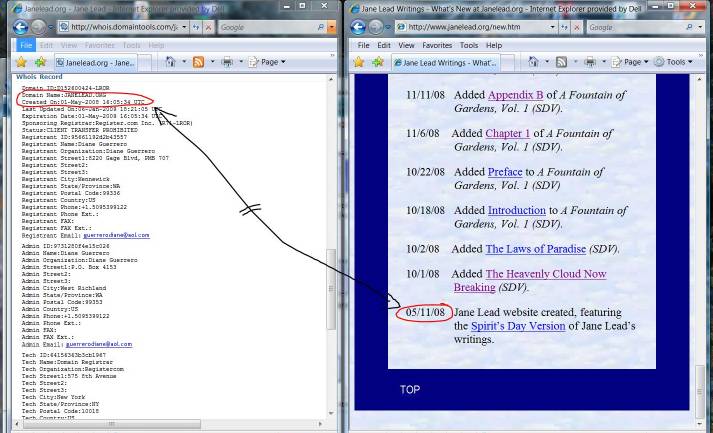Open Favorites Center star in left window
713x433 pixels.
(21, 62)
